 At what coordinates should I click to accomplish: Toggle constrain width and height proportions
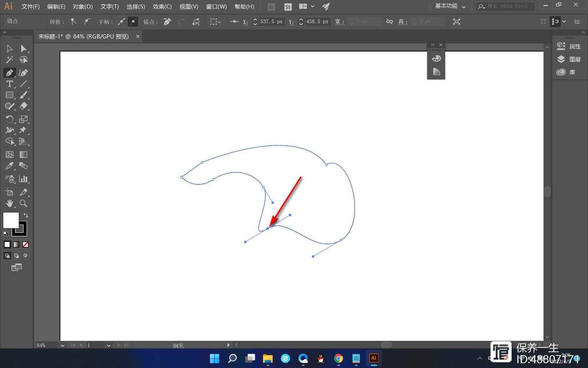tap(390, 22)
